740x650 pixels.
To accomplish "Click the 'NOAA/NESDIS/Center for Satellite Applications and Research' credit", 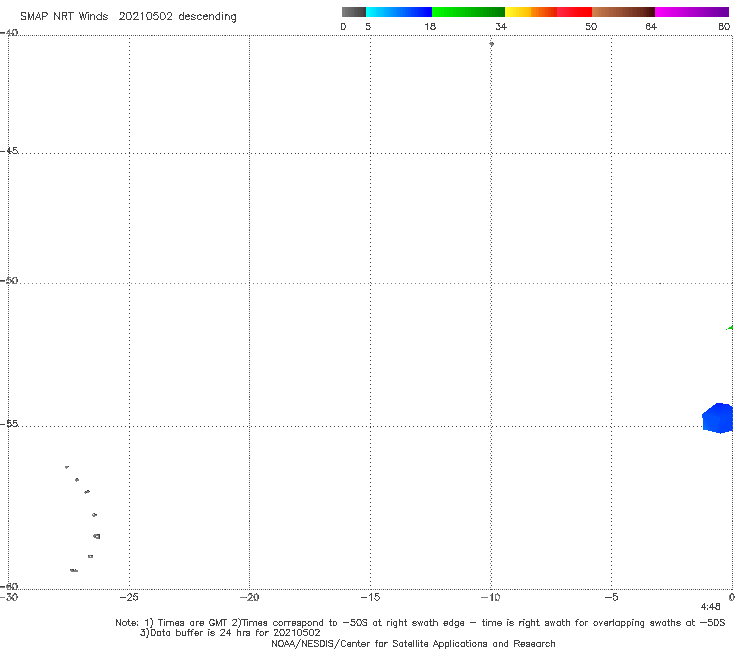I will pos(413,643).
